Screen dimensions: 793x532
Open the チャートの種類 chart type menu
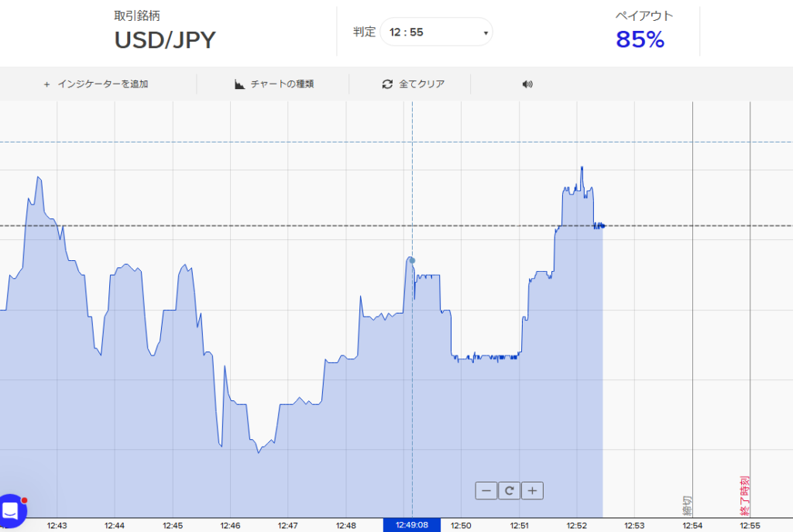(282, 84)
